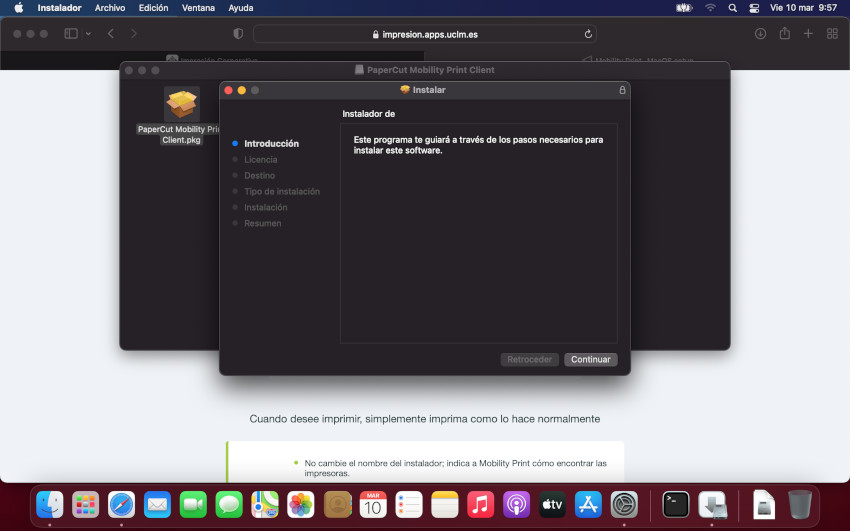Open Contacts from the Dock
Screen dimensions: 850x531
point(337,504)
